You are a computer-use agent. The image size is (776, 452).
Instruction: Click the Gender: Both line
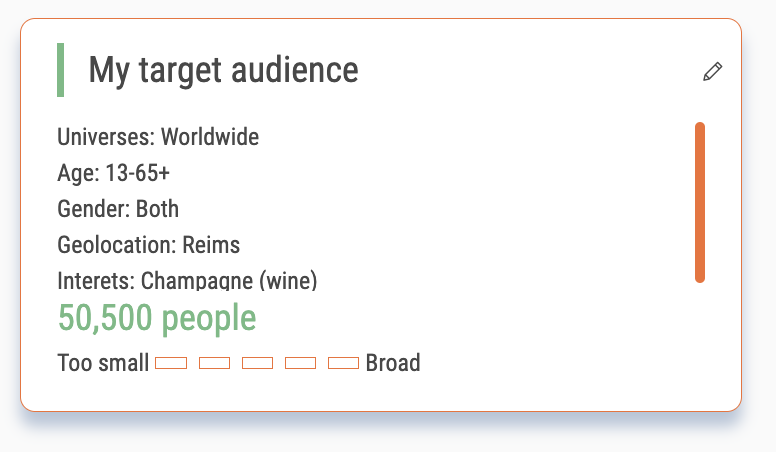[x=118, y=209]
